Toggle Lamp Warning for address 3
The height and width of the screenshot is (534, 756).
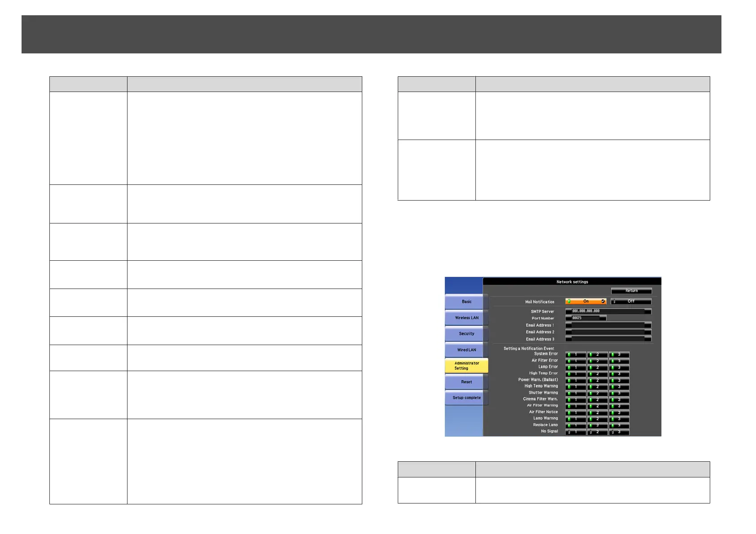[619, 419]
